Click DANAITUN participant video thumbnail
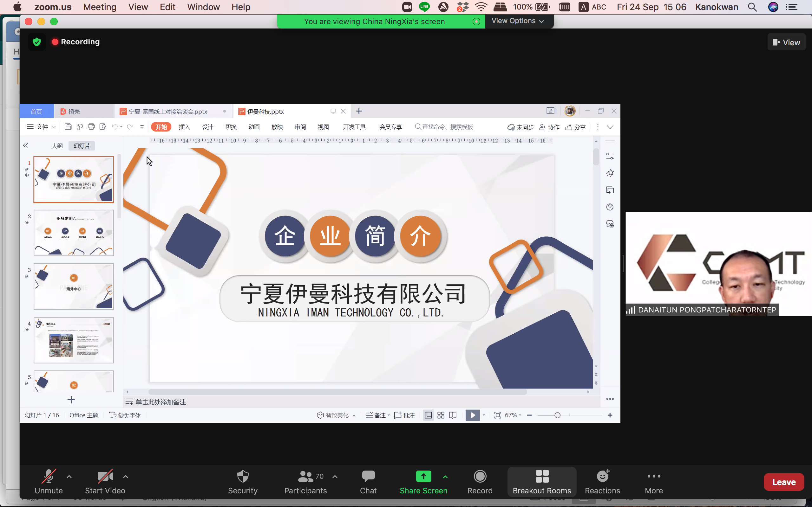812x507 pixels. [718, 264]
